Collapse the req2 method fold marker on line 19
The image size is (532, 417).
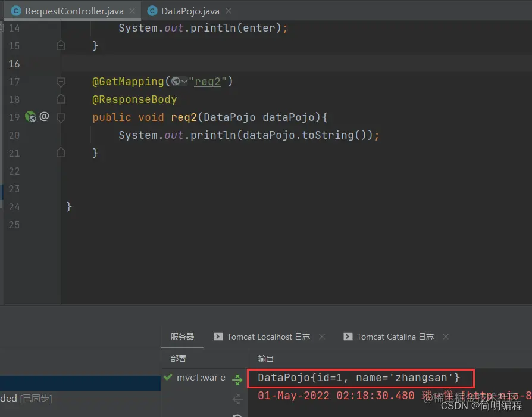pyautogui.click(x=61, y=118)
